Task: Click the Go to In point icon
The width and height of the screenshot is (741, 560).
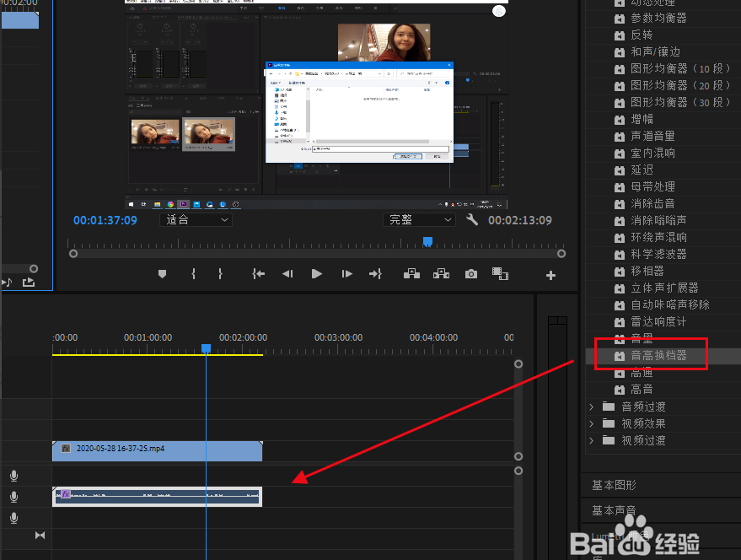Action: pyautogui.click(x=259, y=274)
